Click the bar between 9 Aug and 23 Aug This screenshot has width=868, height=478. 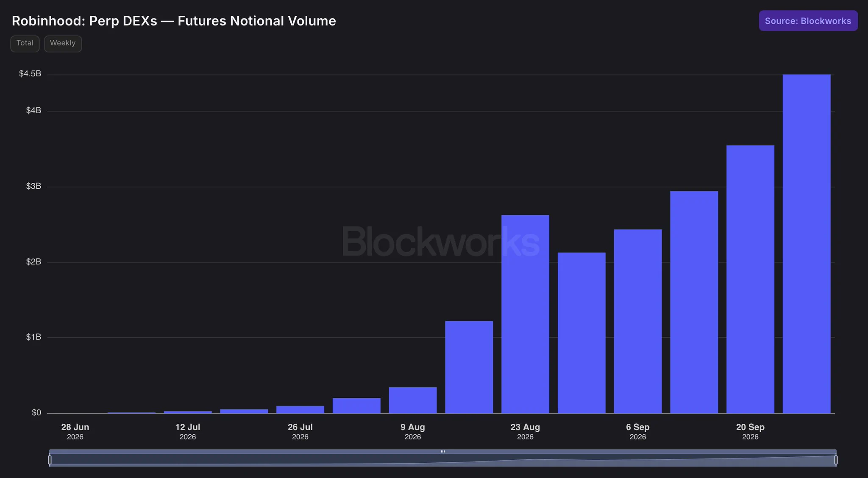click(x=469, y=367)
